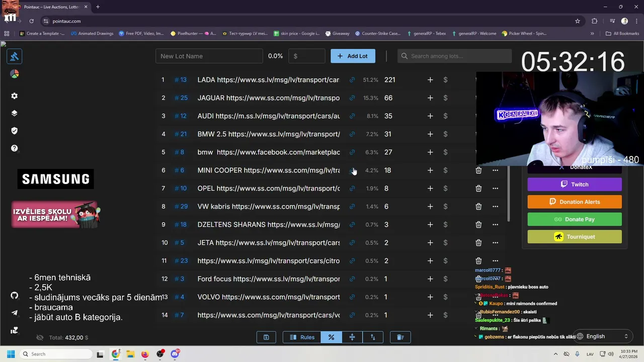Open more options for VW kabris lot
The image size is (644, 362).
click(x=495, y=207)
